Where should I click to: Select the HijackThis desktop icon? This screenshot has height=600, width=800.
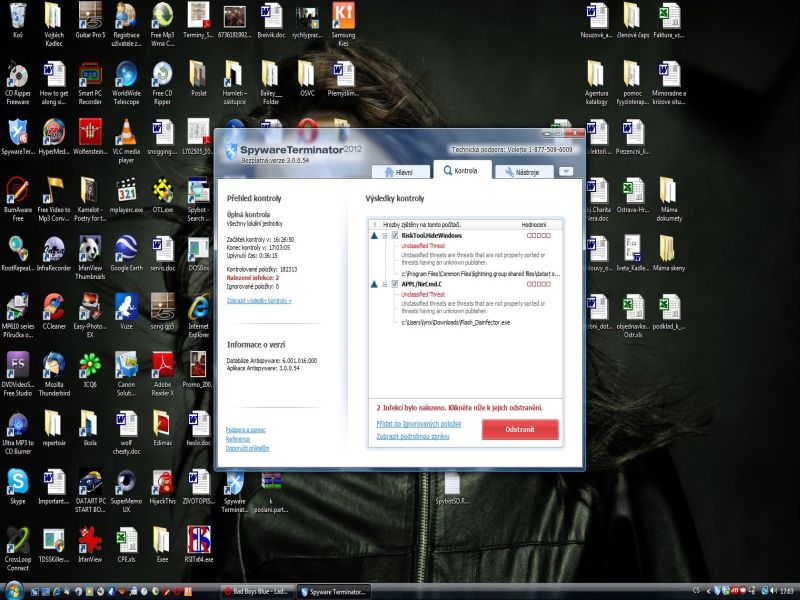pos(162,487)
